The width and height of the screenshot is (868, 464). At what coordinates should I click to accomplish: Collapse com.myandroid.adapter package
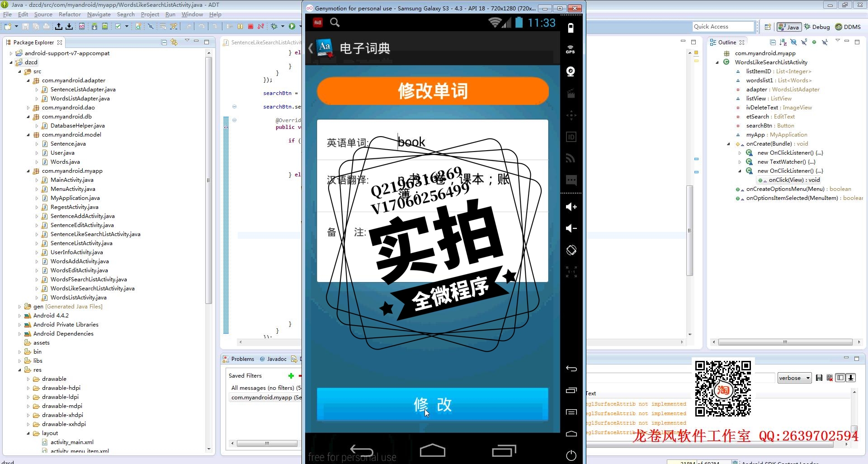pyautogui.click(x=28, y=80)
